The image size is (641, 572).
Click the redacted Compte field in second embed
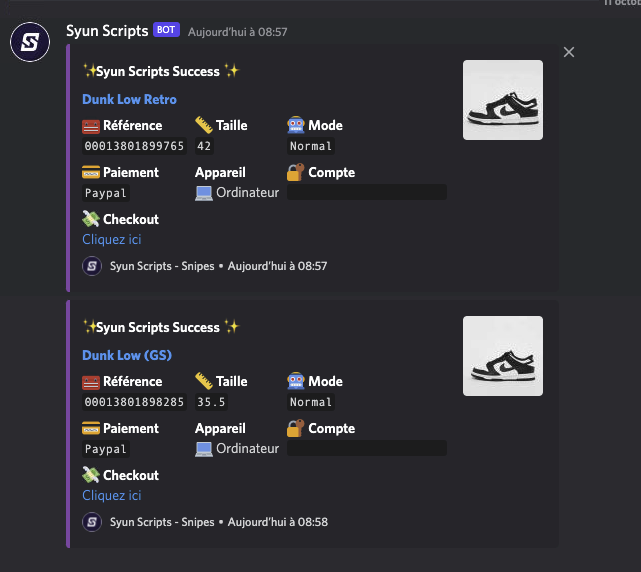pos(367,448)
